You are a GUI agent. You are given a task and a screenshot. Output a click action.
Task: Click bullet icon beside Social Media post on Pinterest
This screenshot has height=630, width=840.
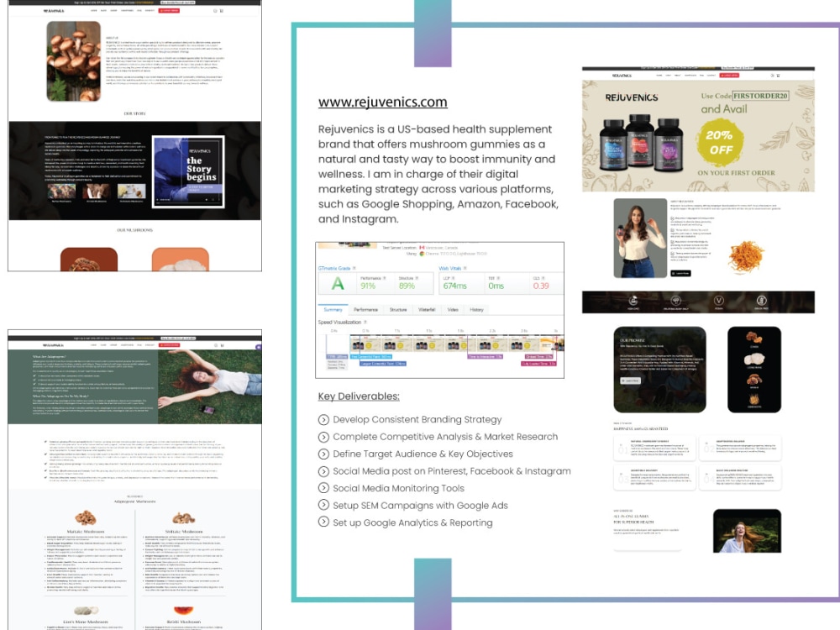pos(323,471)
